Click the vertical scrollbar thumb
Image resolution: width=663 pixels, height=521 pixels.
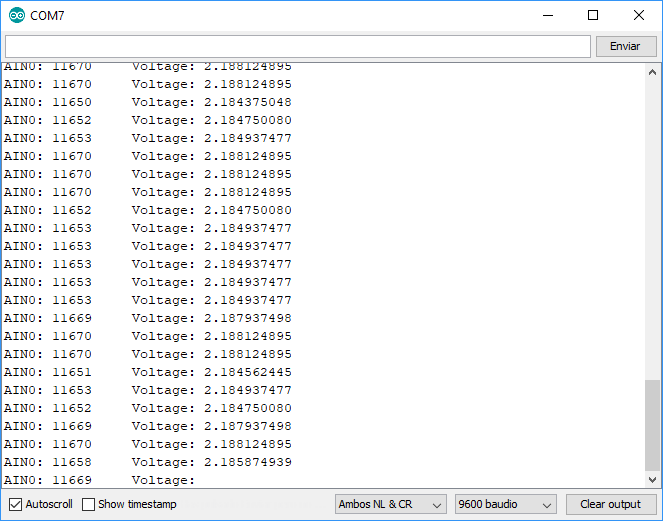pyautogui.click(x=652, y=424)
